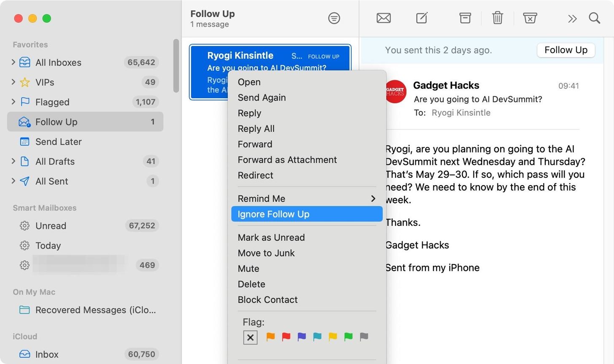Expand the Flagged mailbox in the sidebar
This screenshot has width=614, height=364.
[13, 102]
